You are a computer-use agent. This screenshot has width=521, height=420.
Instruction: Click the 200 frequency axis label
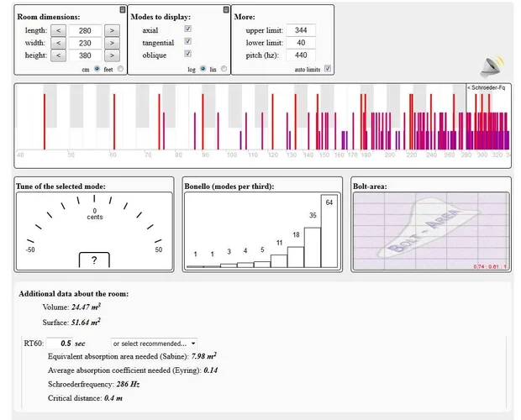point(390,155)
